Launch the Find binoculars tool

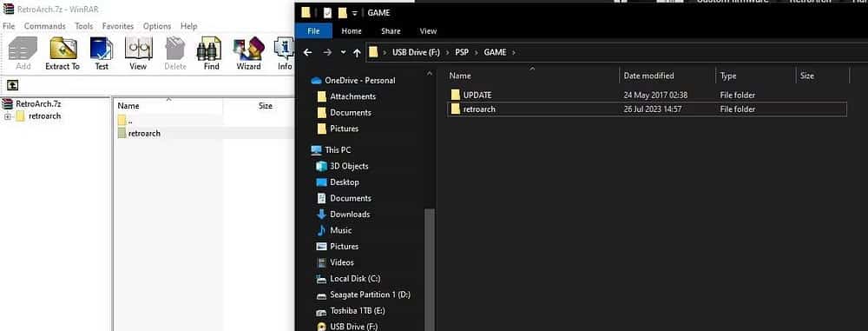[211, 53]
